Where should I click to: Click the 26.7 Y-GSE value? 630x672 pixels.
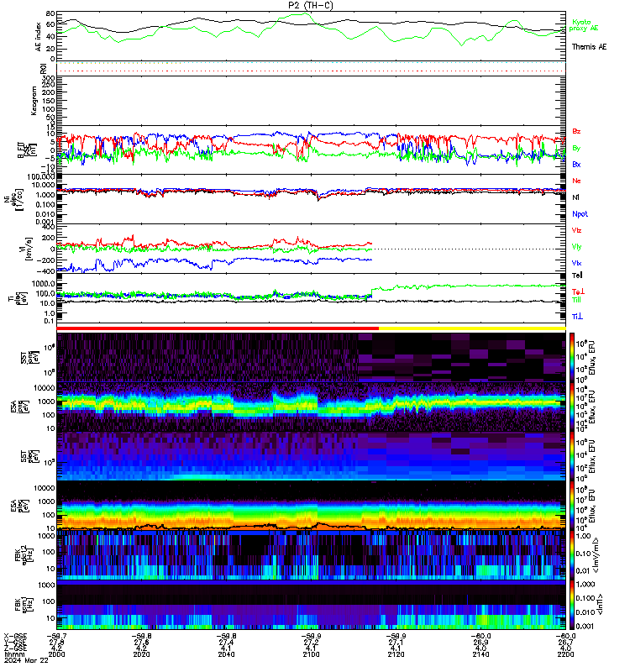[565, 642]
